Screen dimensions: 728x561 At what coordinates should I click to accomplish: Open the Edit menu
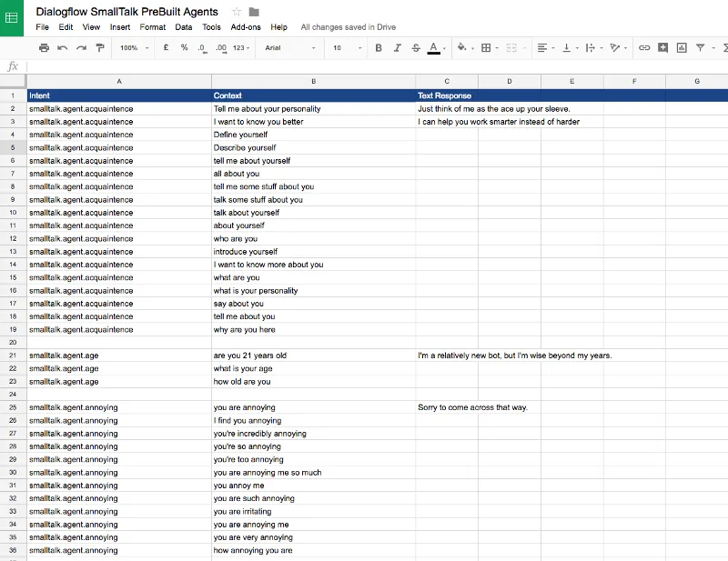click(x=66, y=27)
